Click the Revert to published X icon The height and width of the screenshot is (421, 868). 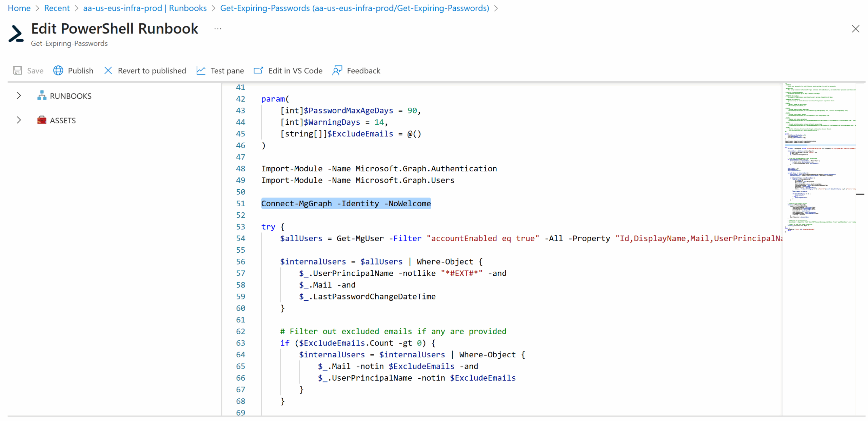coord(108,70)
